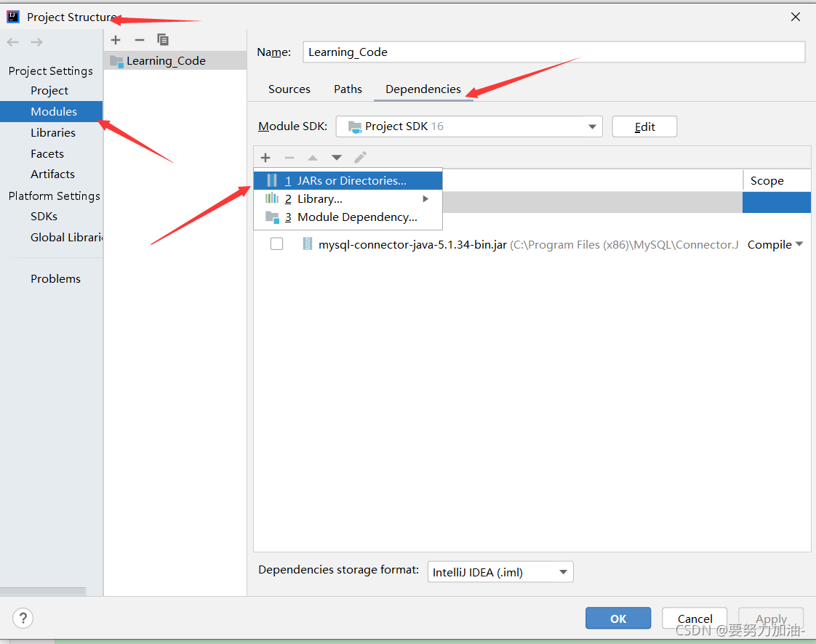Viewport: 816px width, 644px height.
Task: Click the Learning_Code module folder icon
Action: tap(116, 61)
